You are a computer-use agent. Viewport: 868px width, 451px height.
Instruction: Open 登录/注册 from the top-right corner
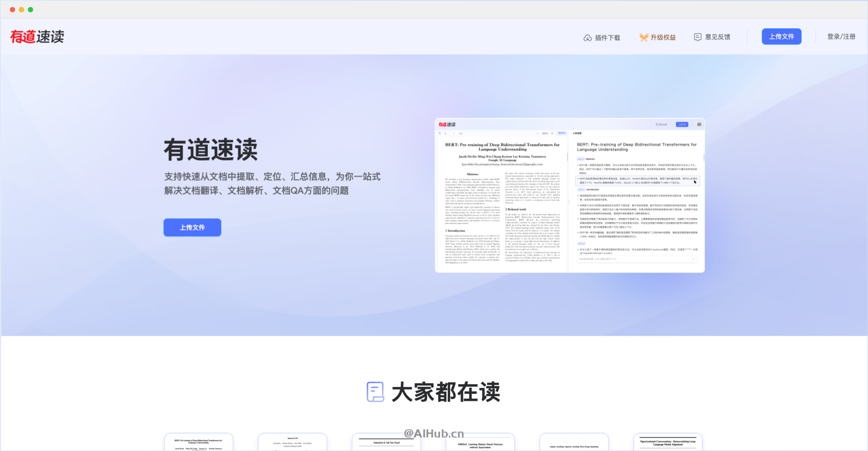click(841, 37)
